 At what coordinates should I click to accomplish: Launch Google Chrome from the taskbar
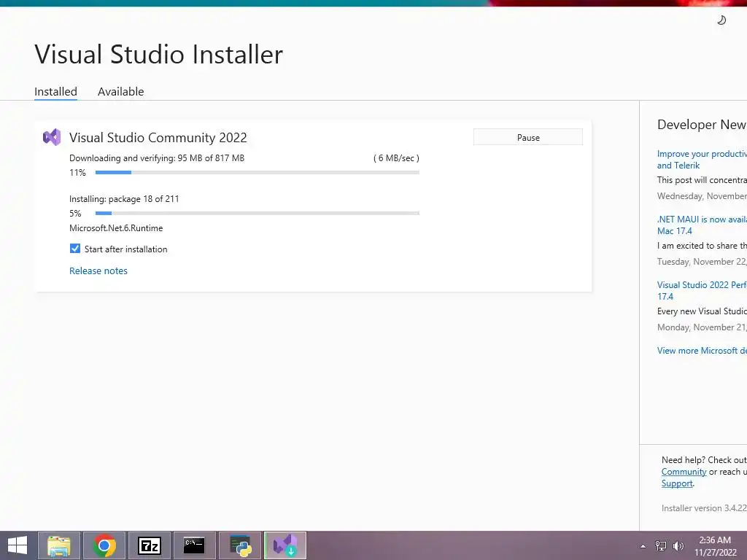(x=104, y=545)
